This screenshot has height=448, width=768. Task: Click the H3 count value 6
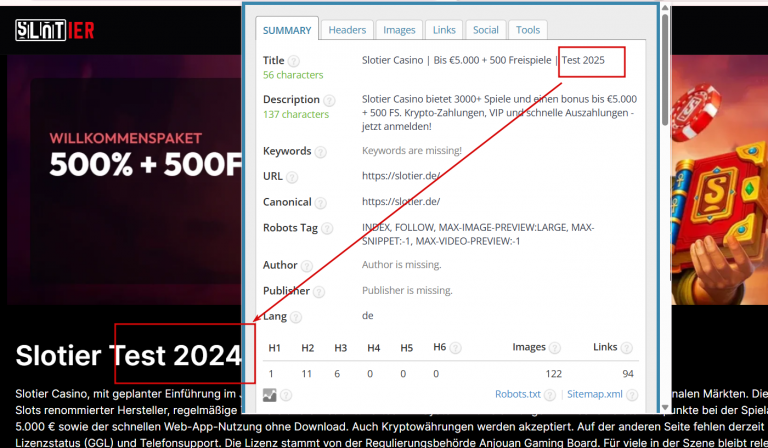(337, 374)
